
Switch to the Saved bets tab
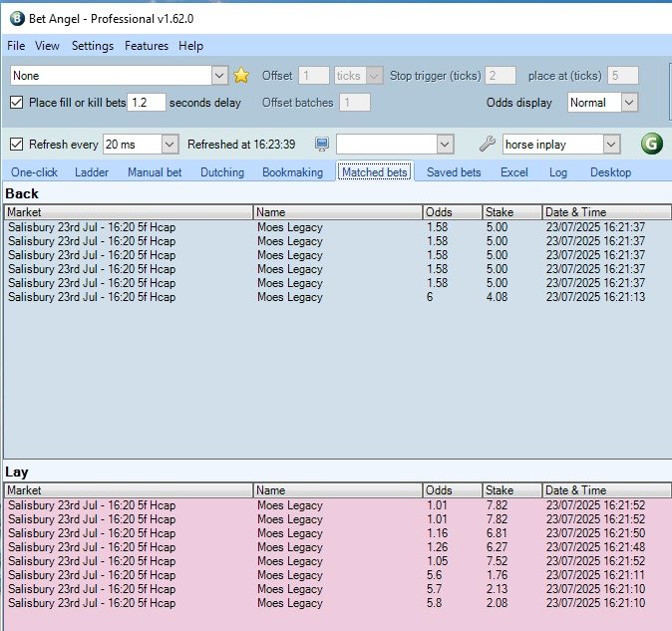click(x=454, y=172)
